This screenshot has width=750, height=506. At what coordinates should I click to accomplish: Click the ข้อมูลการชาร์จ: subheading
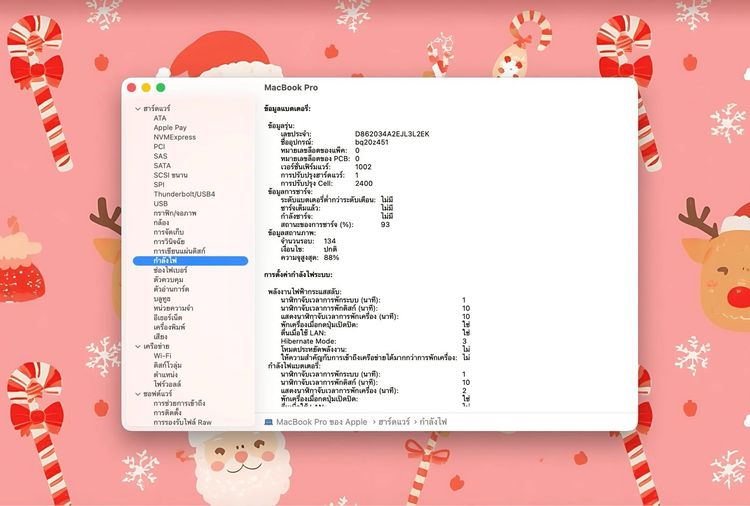tap(290, 191)
